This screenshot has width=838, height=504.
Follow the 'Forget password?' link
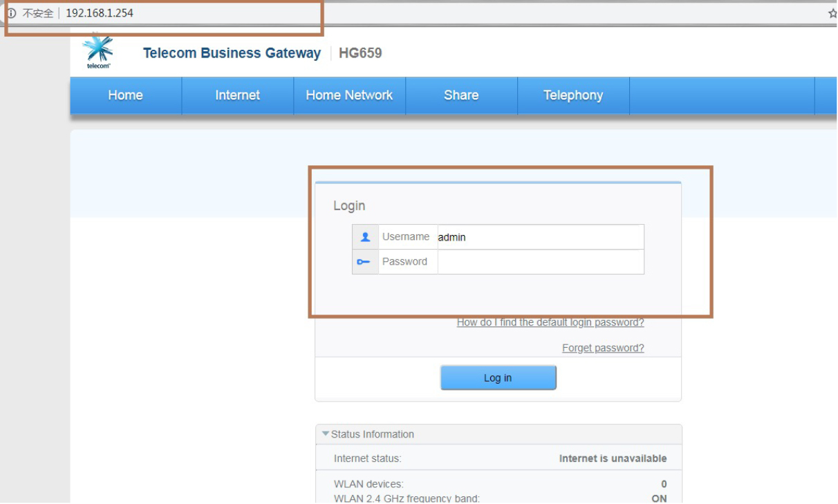coord(603,348)
